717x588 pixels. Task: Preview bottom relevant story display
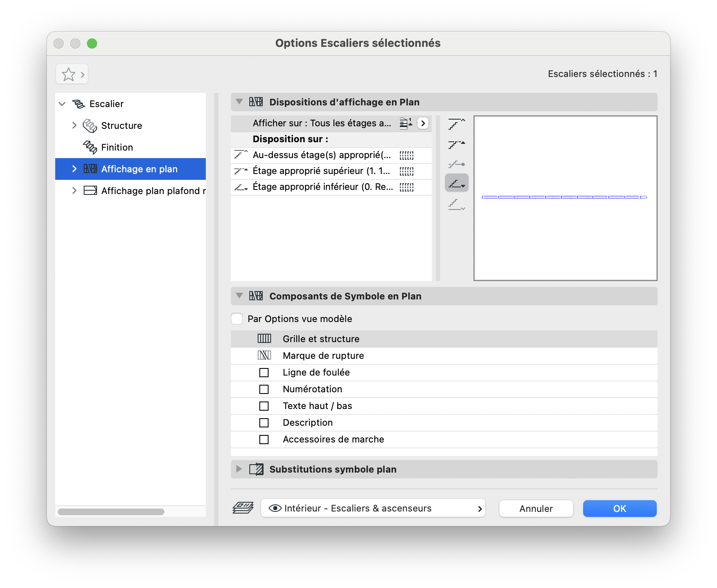456,183
